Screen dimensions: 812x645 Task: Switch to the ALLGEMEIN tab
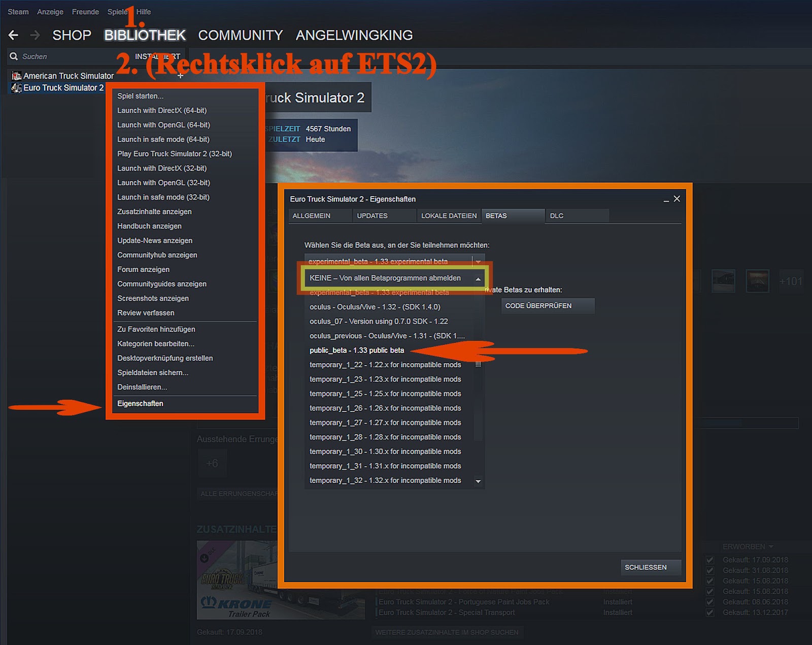(x=320, y=216)
